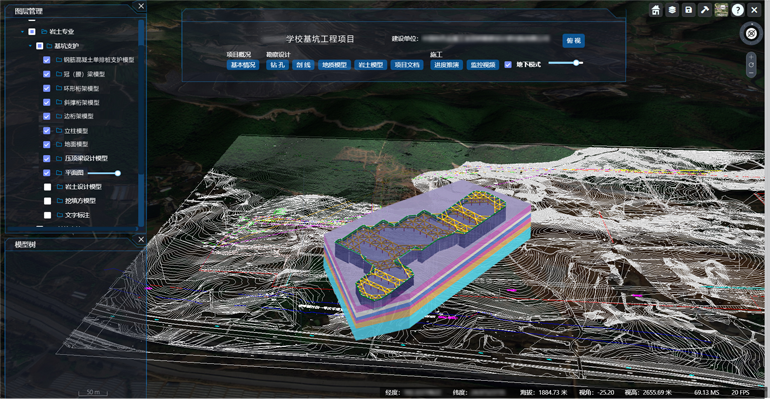Open the layers stack icon
770x399 pixels.
pyautogui.click(x=672, y=10)
